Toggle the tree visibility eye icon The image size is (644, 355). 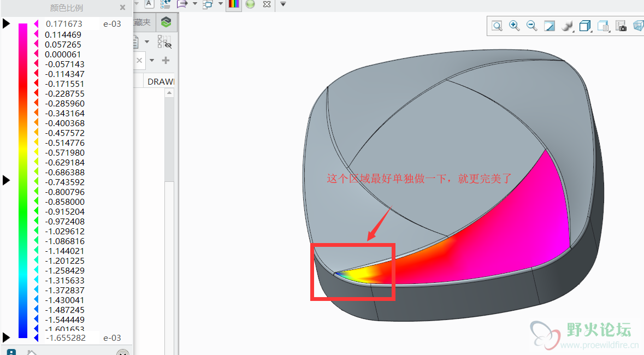[164, 42]
